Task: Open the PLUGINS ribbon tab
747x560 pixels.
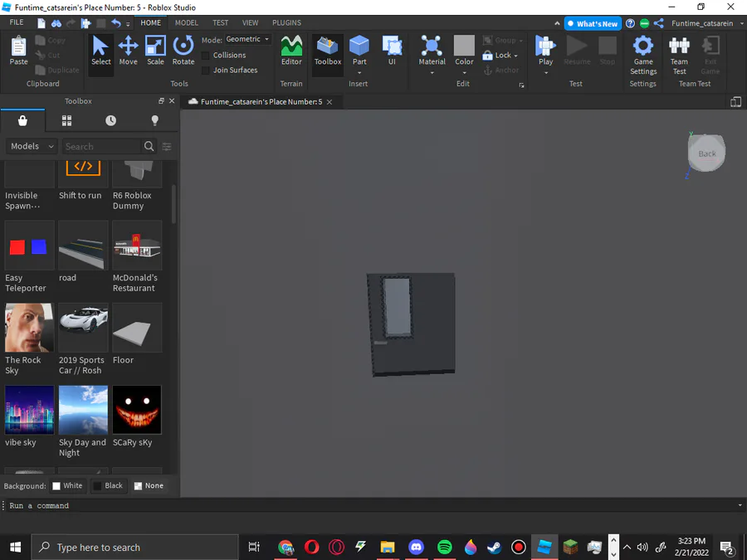Action: (x=286, y=23)
